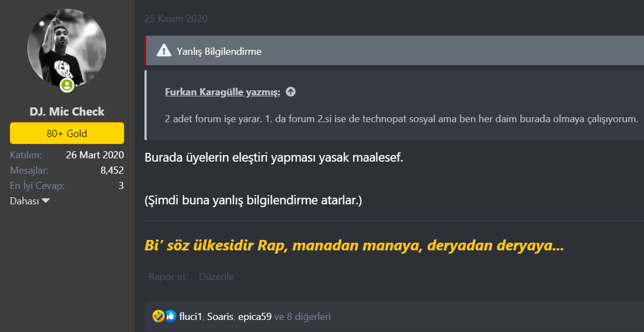Jump to quoted post via up-arrow icon
The height and width of the screenshot is (332, 644).
point(291,92)
